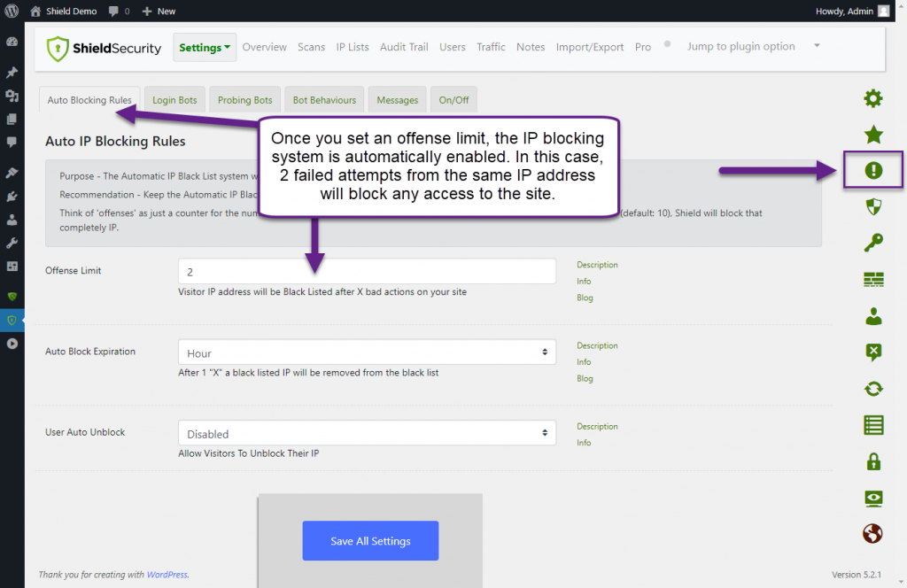The image size is (907, 588).
Task: Open the firewall brick-wall icon
Action: click(873, 280)
